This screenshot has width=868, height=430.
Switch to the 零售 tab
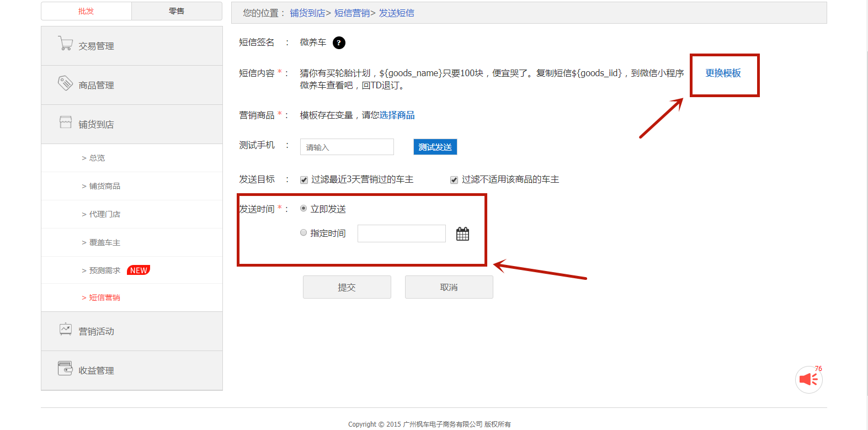(x=177, y=11)
